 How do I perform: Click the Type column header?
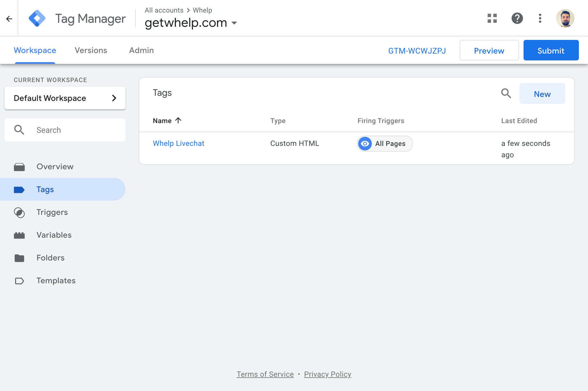[278, 121]
